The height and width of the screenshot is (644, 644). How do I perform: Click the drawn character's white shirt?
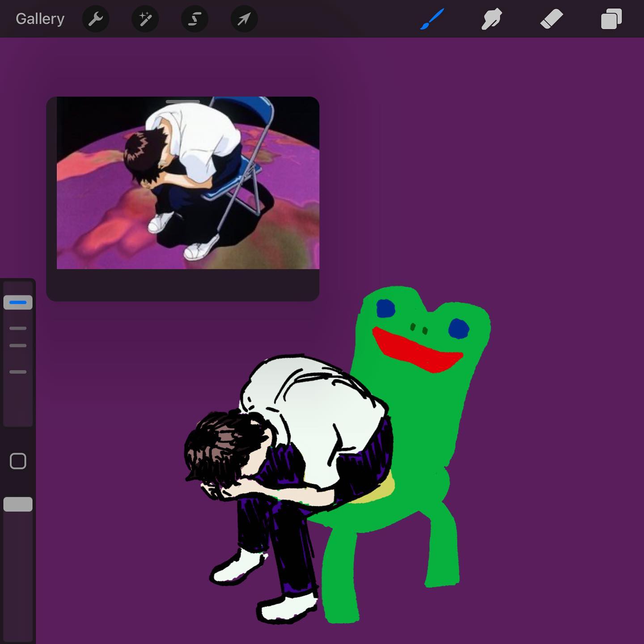313,402
